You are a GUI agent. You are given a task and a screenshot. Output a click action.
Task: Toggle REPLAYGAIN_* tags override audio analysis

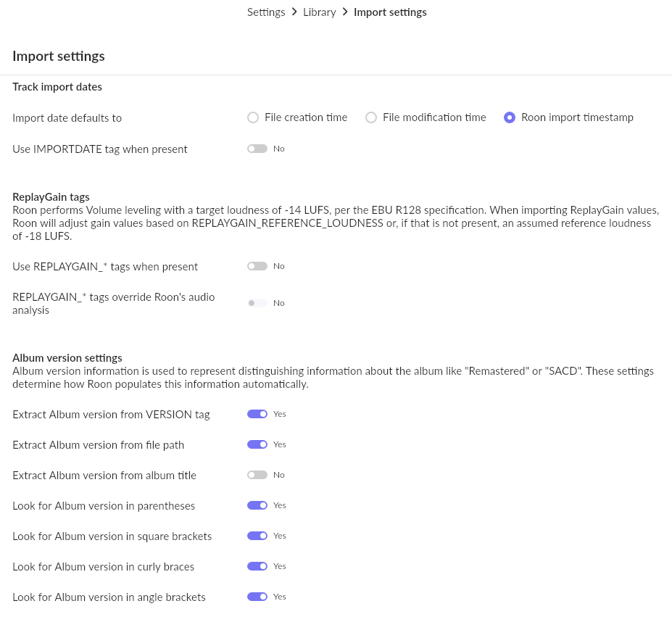[257, 303]
